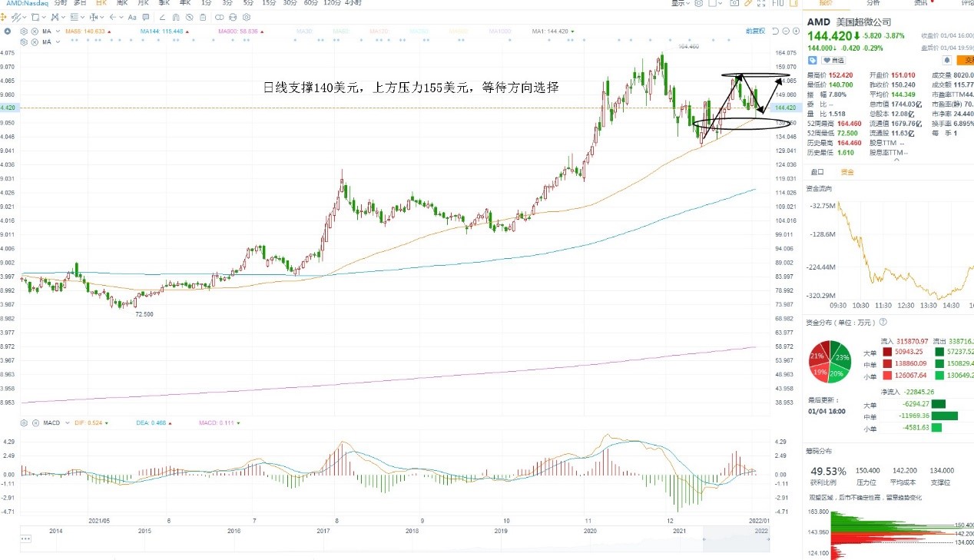The width and height of the screenshot is (974, 560).
Task: Switch to 资金 capital tab
Action: [x=846, y=172]
